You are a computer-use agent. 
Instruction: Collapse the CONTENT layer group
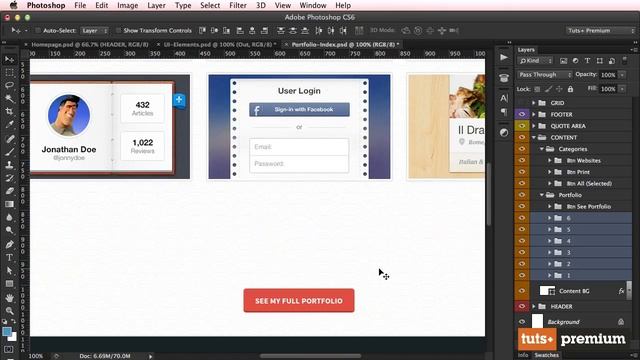pos(533,138)
